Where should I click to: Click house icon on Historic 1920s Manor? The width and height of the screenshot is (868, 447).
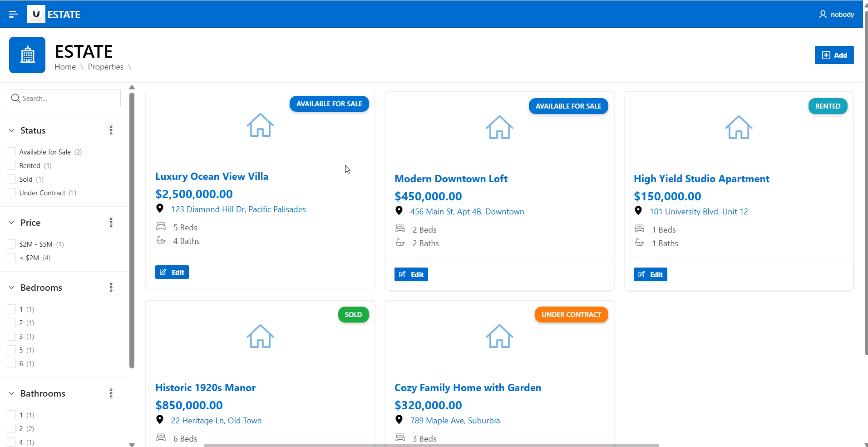(260, 336)
